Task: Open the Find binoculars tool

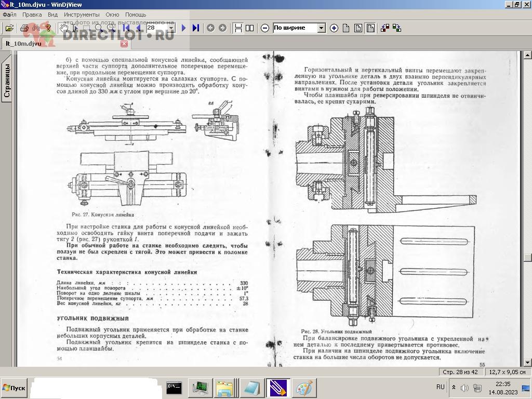Action: point(36,28)
